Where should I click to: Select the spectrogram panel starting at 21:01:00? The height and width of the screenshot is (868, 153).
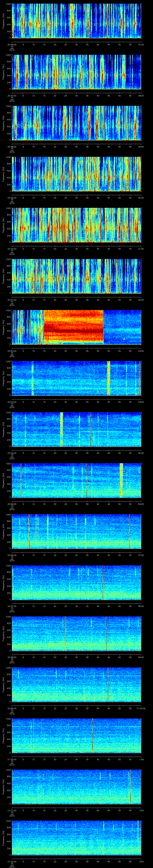click(x=77, y=786)
